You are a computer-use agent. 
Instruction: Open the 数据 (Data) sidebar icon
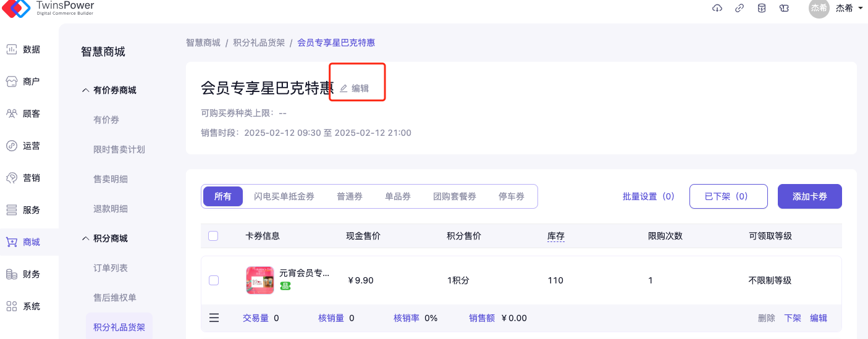tap(12, 49)
